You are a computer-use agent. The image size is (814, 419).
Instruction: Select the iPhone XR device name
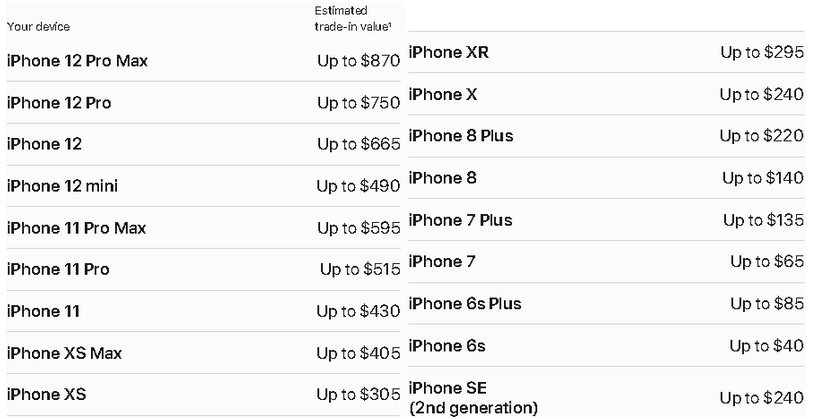click(448, 52)
